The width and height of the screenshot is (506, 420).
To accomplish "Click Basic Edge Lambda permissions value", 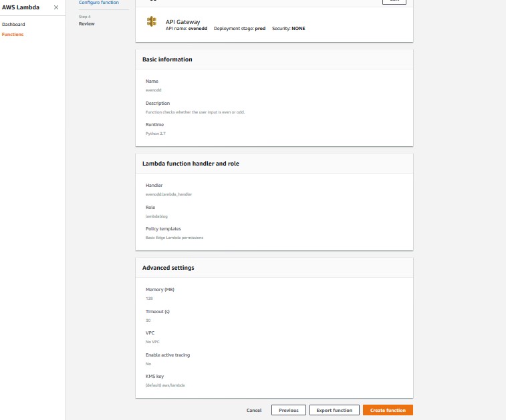I will [x=174, y=238].
